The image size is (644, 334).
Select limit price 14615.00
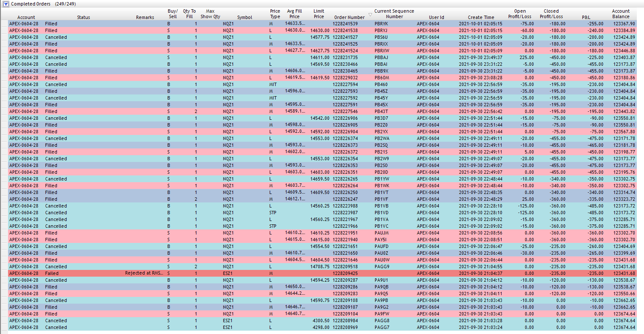(320, 240)
